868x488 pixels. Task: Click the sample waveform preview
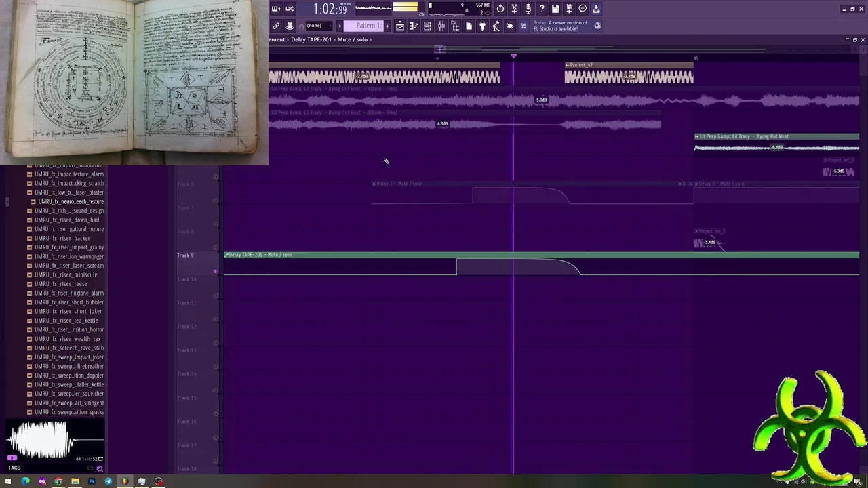(x=54, y=439)
